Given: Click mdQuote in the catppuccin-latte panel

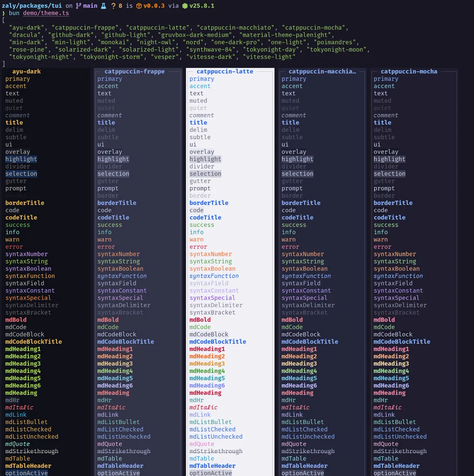Looking at the screenshot, I should (201, 444).
